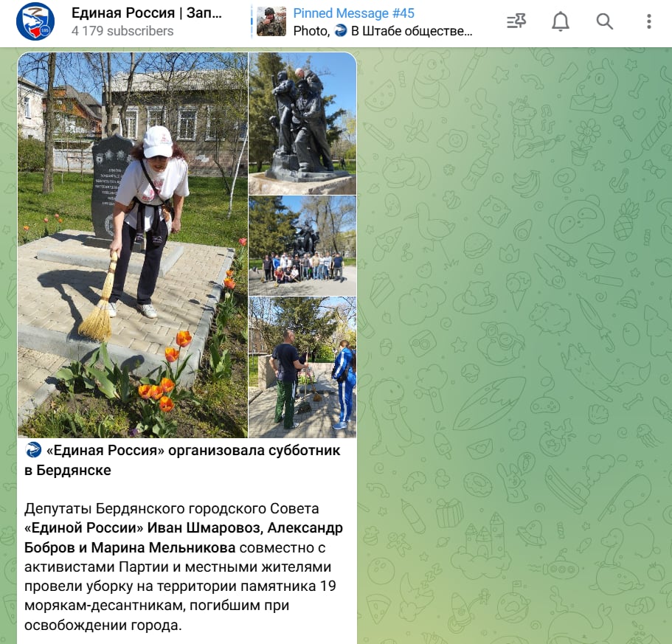Open search in this channel

coord(604,21)
